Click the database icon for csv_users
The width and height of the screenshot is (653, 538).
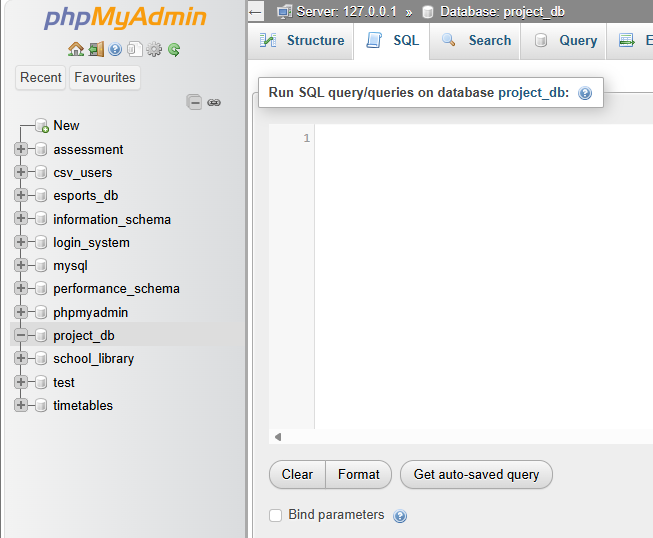(41, 172)
